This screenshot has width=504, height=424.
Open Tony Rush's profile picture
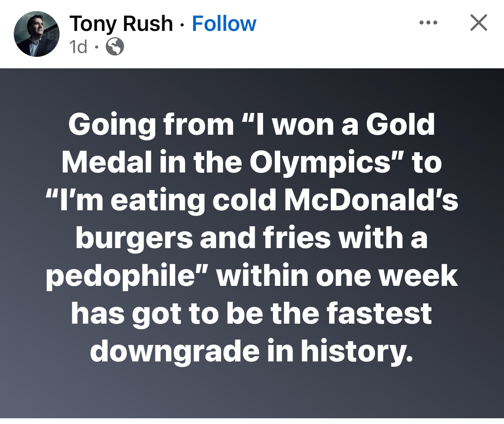(x=37, y=34)
